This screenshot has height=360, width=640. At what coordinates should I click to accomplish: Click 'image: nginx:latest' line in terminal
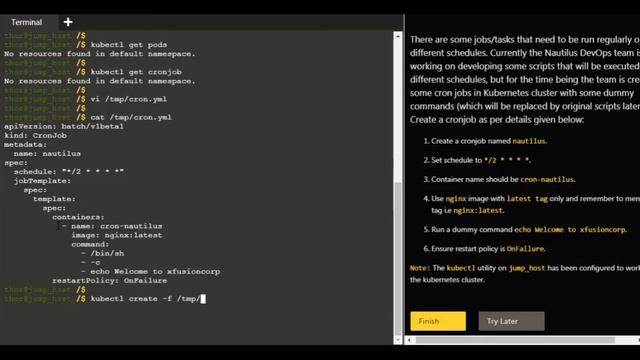click(x=117, y=235)
